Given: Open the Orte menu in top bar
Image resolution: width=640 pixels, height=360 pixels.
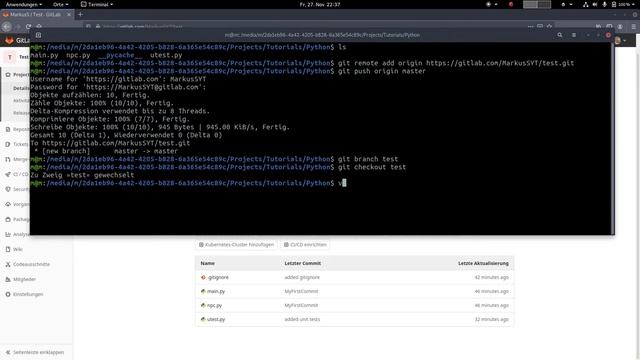Looking at the screenshot, I should click(x=60, y=4).
